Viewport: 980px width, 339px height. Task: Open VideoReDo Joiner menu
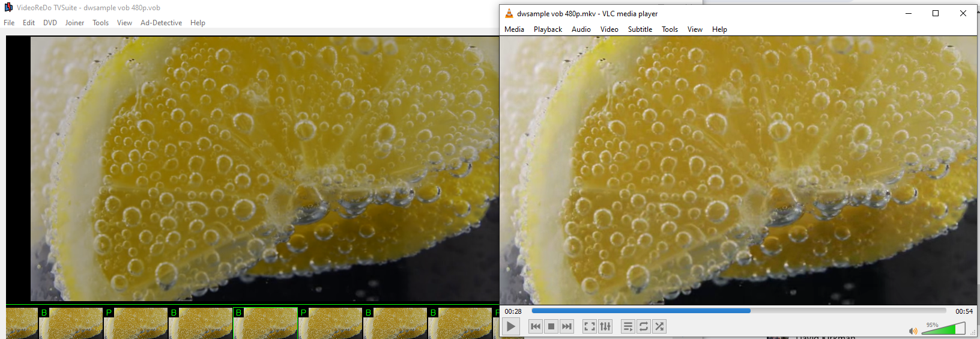(74, 23)
